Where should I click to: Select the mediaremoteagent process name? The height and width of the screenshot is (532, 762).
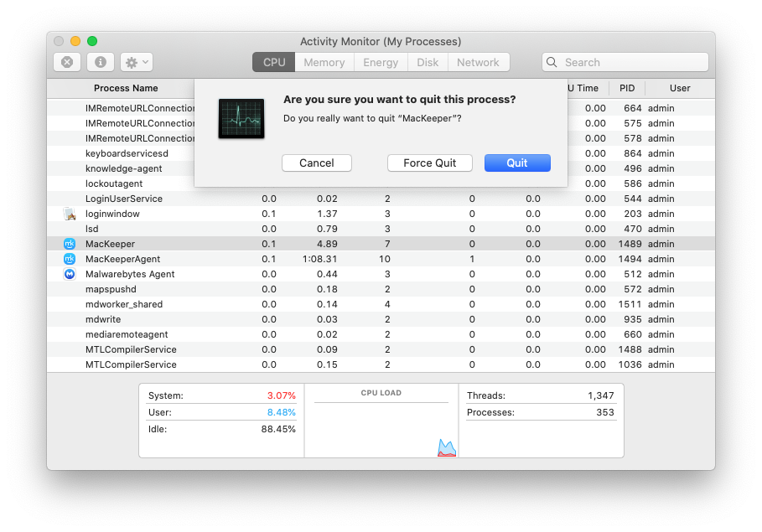pyautogui.click(x=127, y=334)
